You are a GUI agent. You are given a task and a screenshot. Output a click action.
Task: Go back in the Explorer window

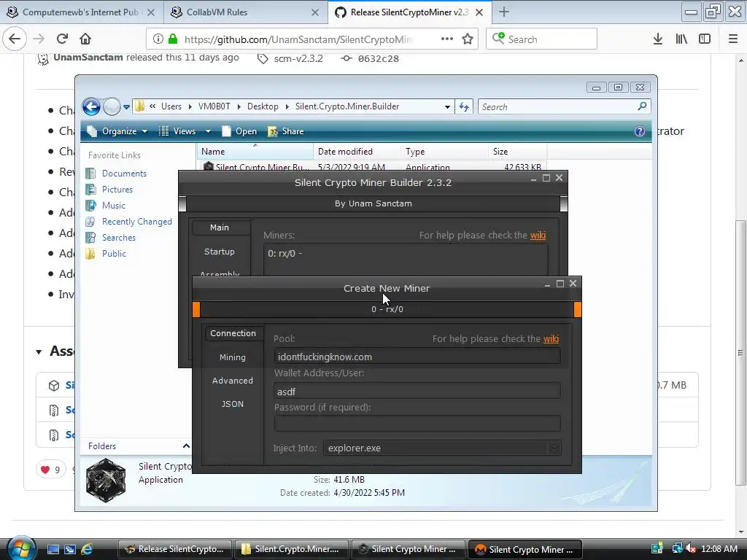(91, 106)
